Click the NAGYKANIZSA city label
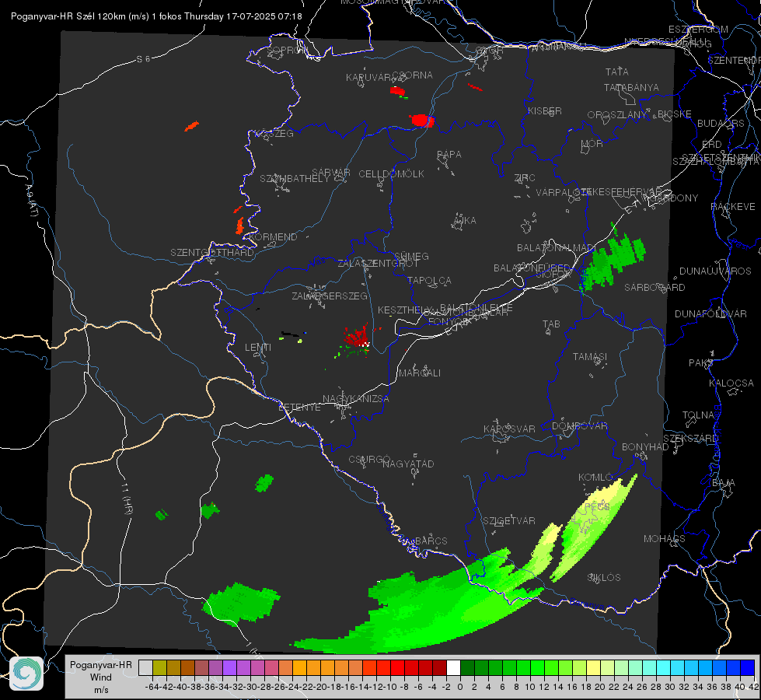Image resolution: width=761 pixels, height=700 pixels. (x=356, y=399)
